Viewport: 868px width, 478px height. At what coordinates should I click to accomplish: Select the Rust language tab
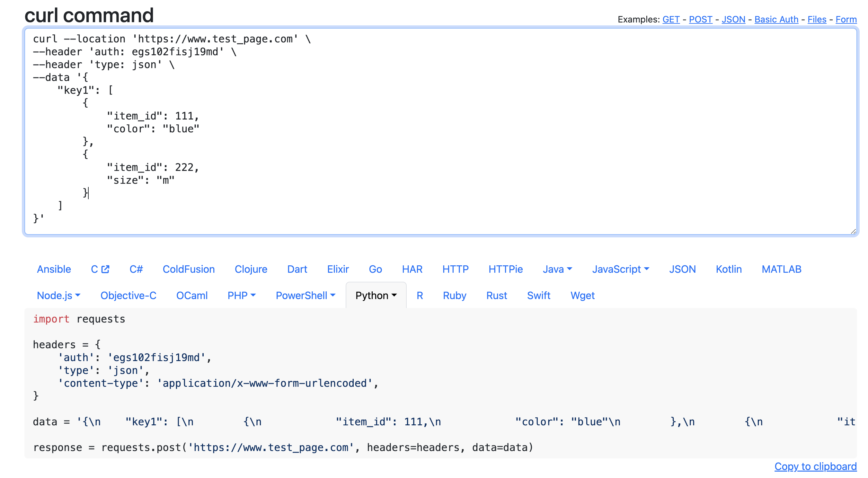(x=496, y=296)
